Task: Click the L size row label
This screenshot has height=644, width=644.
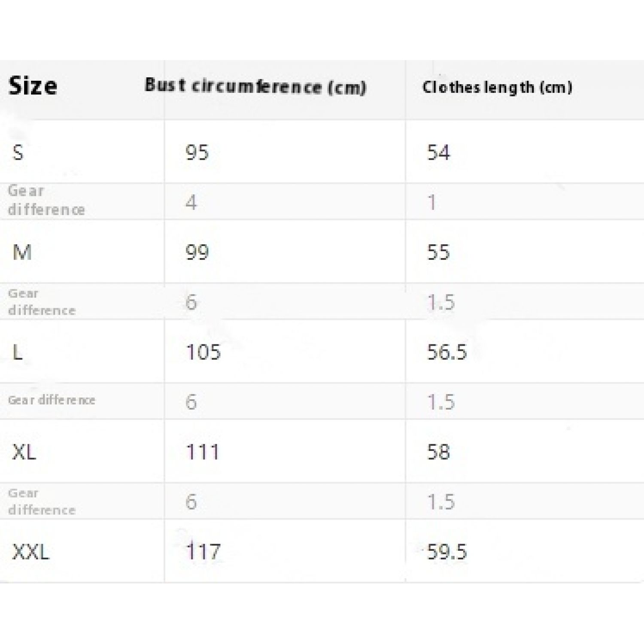Action: pyautogui.click(x=18, y=352)
